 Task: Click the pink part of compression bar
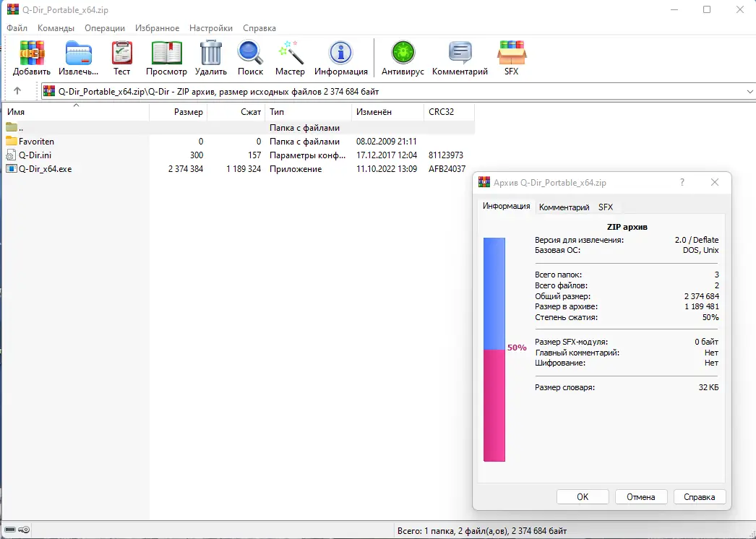(494, 405)
